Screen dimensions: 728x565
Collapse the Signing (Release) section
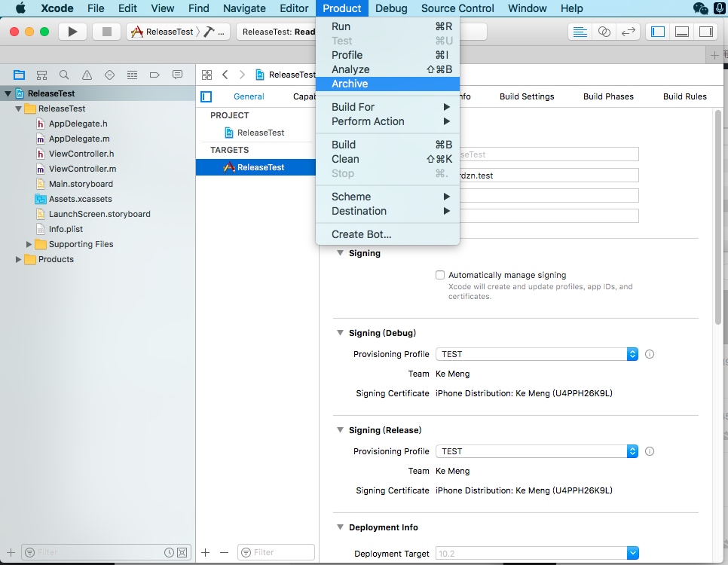(x=341, y=430)
